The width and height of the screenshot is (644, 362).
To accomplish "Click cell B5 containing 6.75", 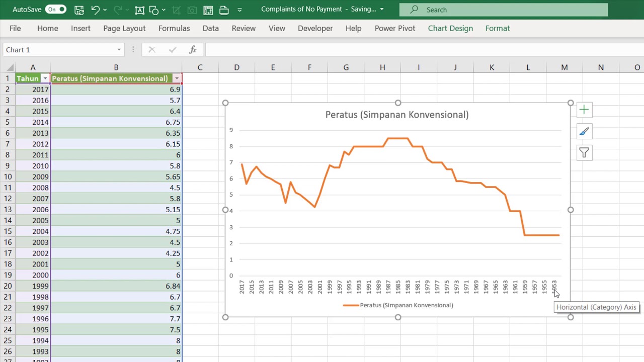I will coord(116,122).
